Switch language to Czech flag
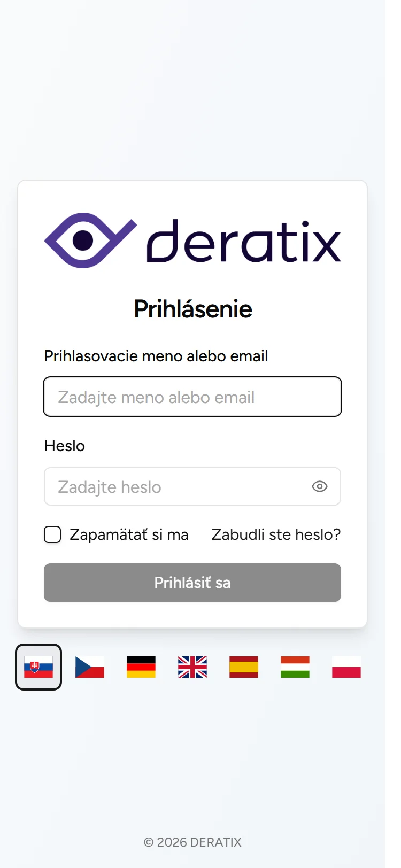The image size is (401, 868). point(89,667)
